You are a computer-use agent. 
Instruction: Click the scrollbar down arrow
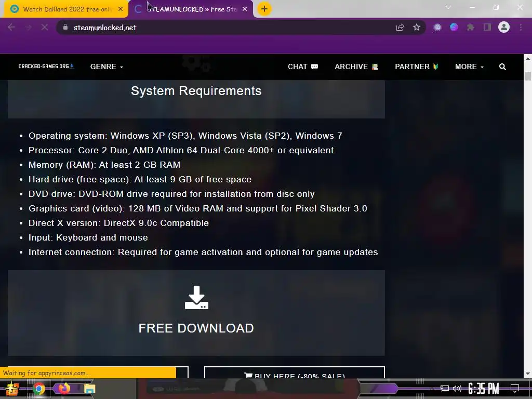pos(528,374)
